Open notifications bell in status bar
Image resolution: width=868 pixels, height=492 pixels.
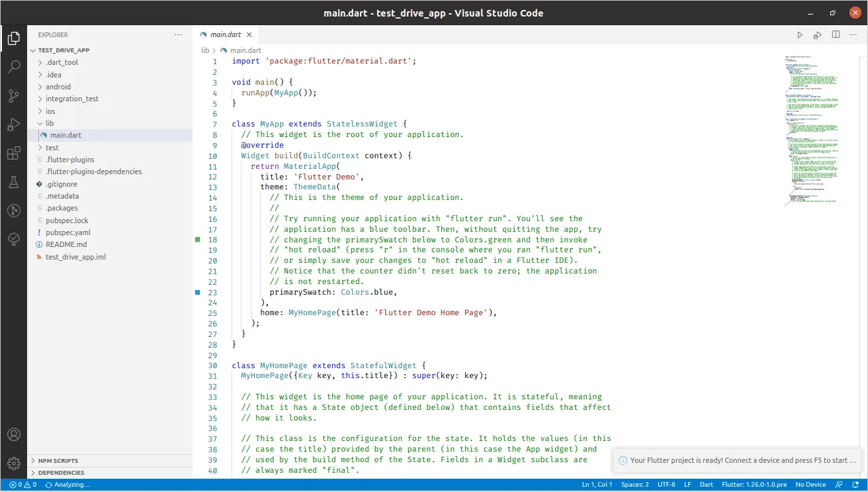856,485
